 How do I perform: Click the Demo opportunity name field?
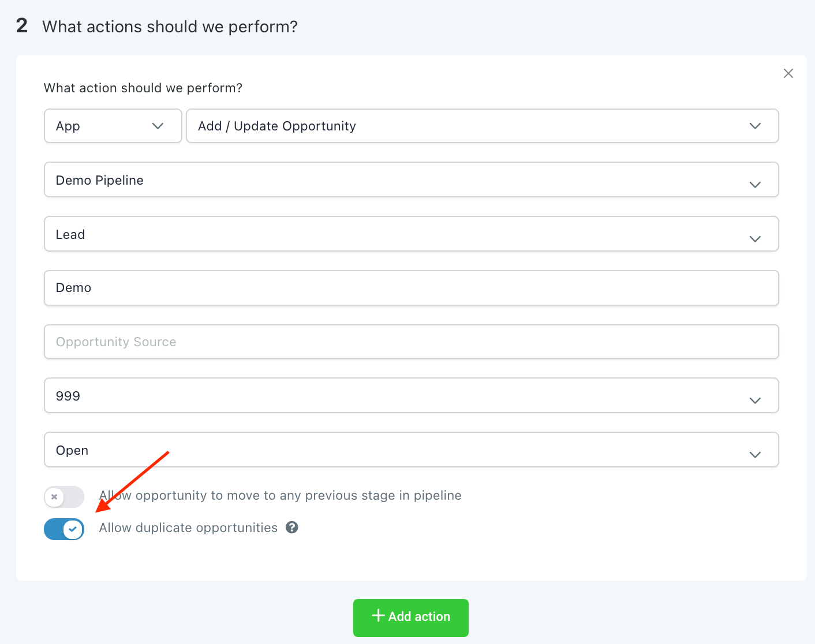pos(411,288)
